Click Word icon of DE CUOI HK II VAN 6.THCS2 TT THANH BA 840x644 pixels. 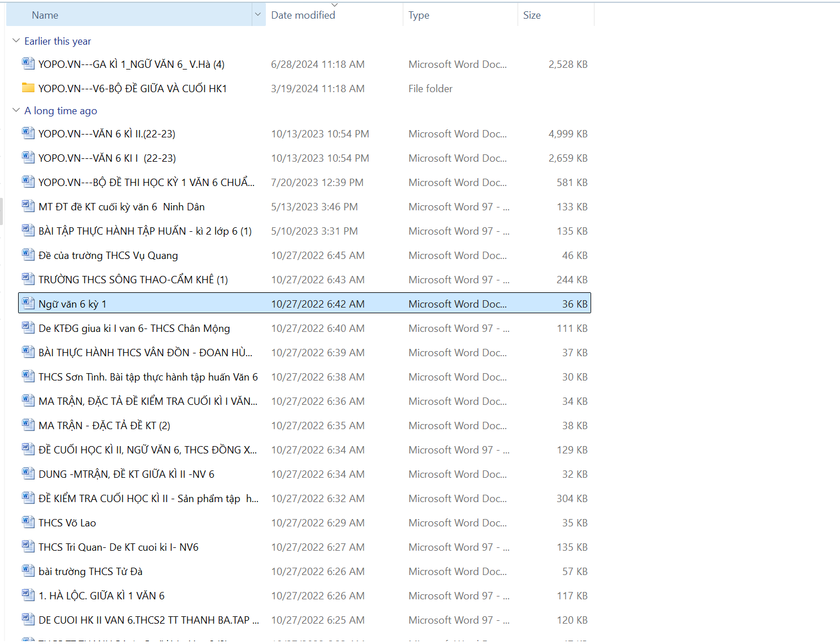[28, 619]
